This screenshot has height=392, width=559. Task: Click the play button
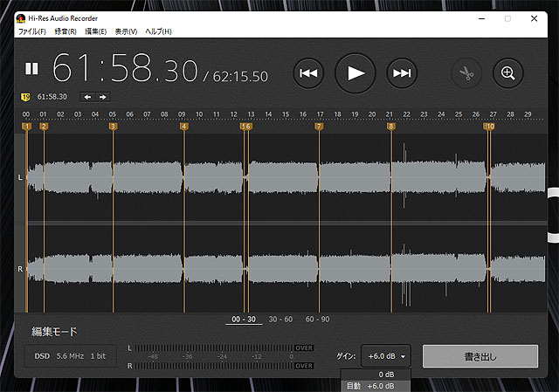[355, 73]
